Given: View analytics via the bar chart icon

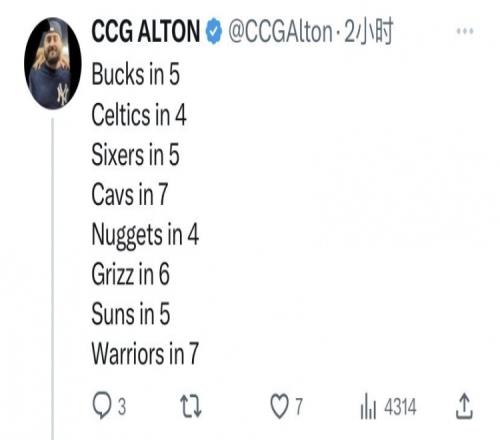Looking at the screenshot, I should (368, 406).
